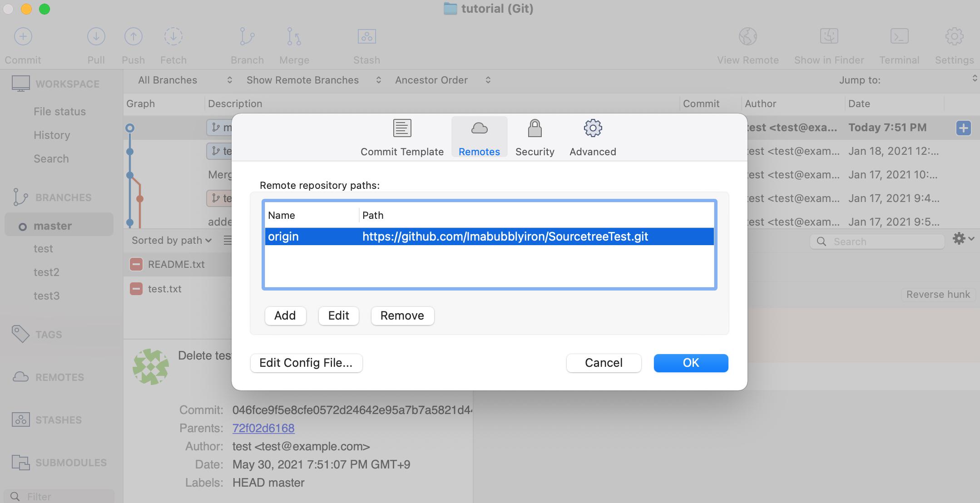Viewport: 980px width, 503px height.
Task: Open the Advanced settings tab
Action: (593, 138)
